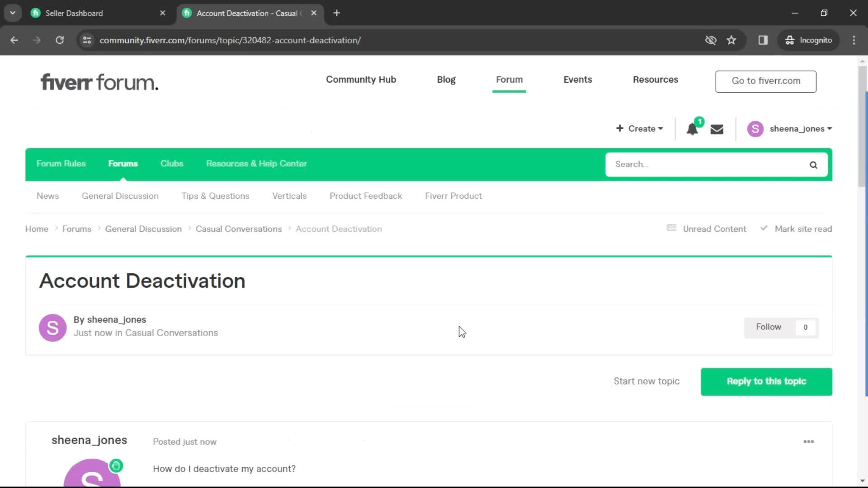Follow this topic

[769, 327]
